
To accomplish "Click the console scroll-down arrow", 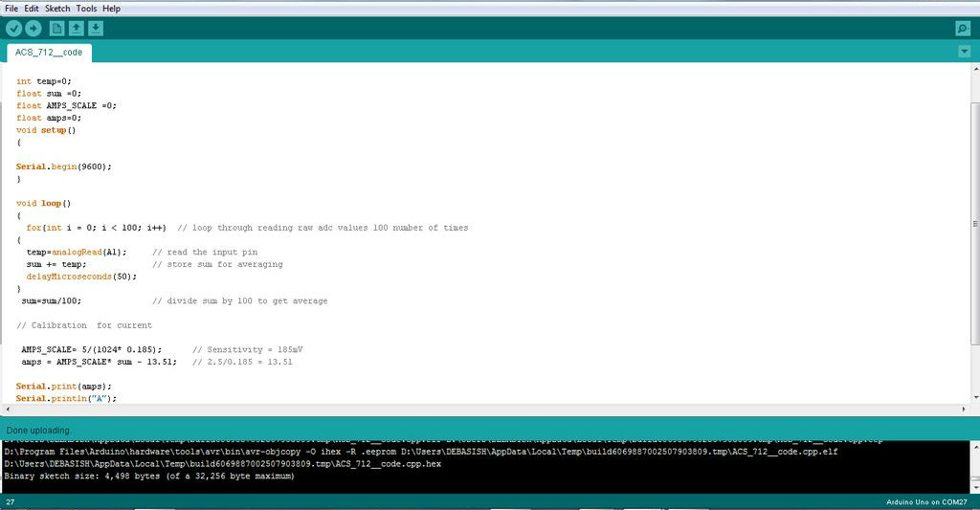I will [x=975, y=486].
